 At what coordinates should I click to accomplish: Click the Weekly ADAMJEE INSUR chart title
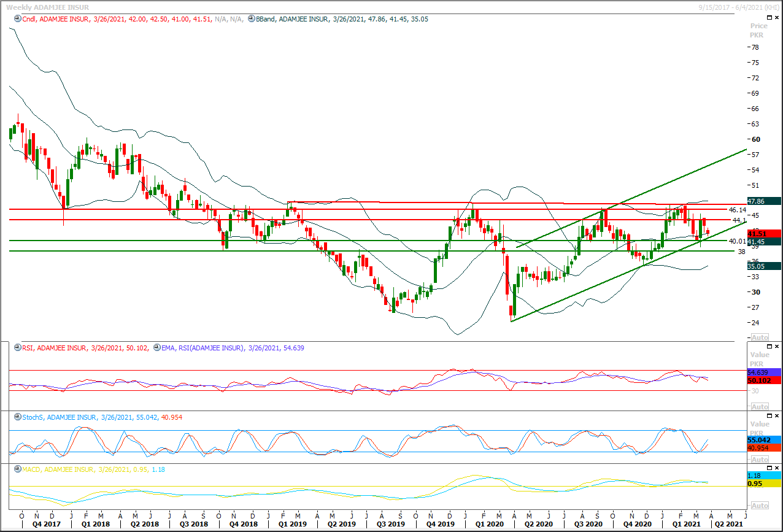(47, 7)
